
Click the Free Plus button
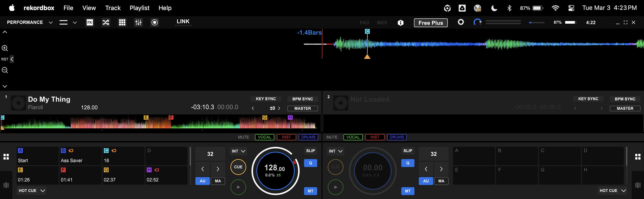coord(430,23)
